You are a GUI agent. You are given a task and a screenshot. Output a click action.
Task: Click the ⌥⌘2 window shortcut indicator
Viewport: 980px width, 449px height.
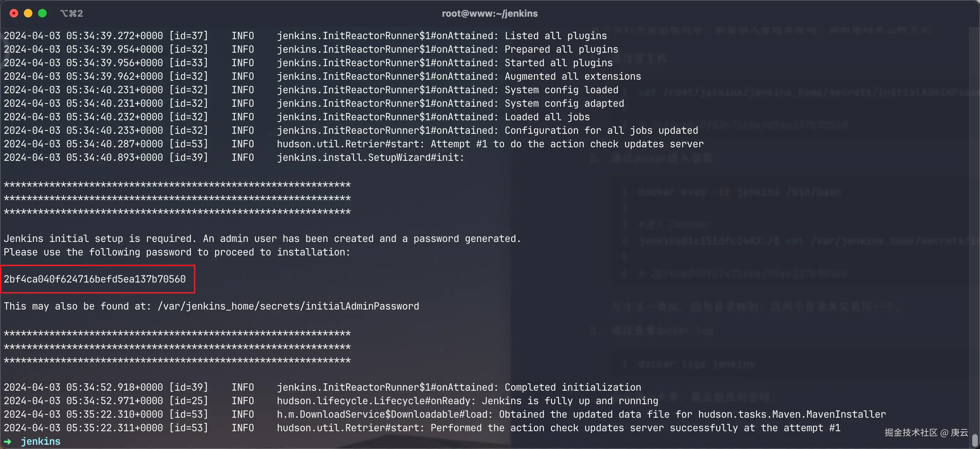(x=72, y=13)
